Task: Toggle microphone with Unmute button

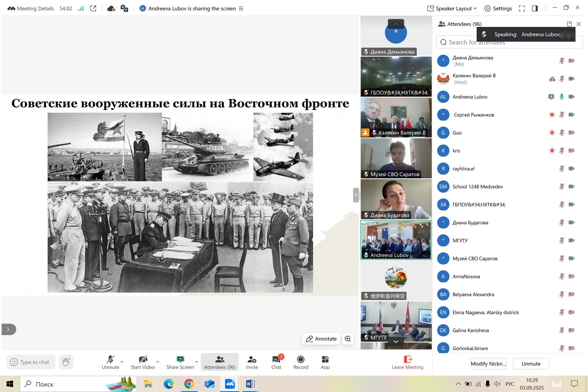Action: pyautogui.click(x=110, y=362)
